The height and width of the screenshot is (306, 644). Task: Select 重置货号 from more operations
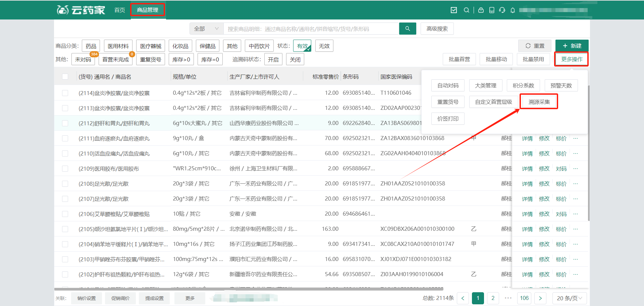448,102
